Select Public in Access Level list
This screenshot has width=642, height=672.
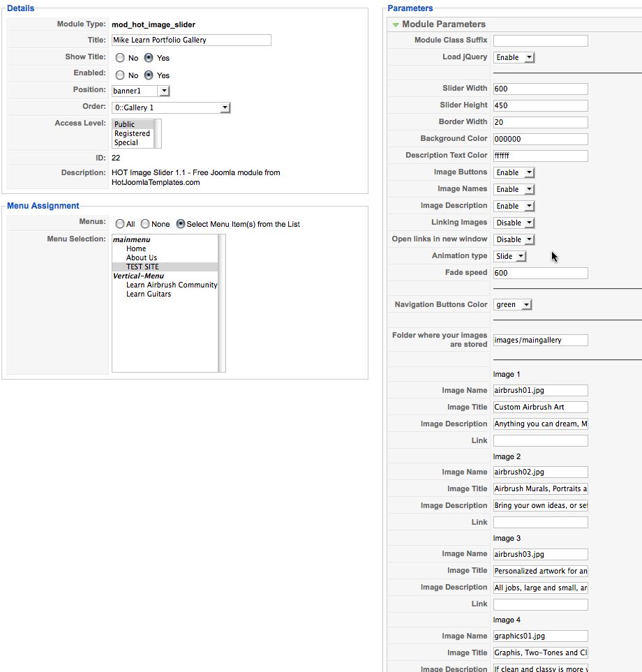[x=133, y=124]
